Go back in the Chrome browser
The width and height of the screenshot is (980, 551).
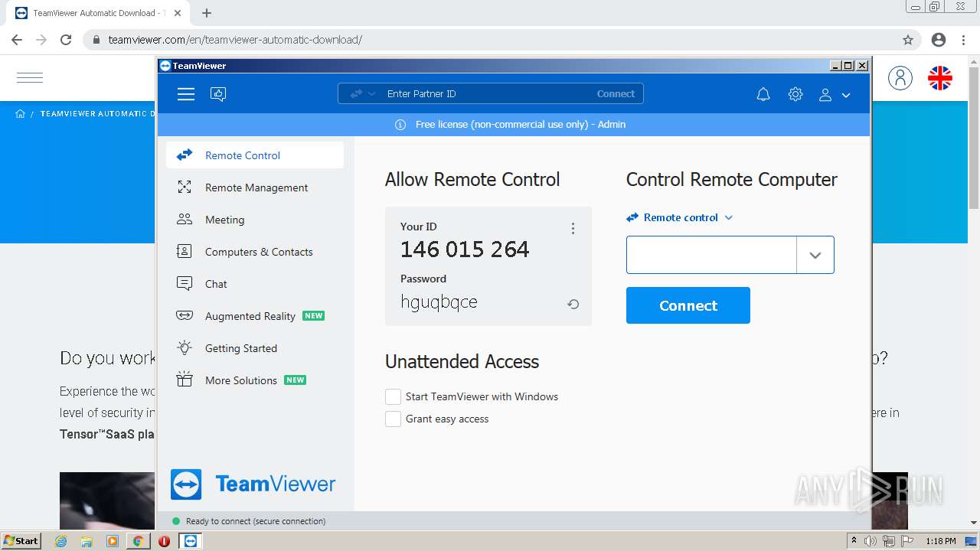point(17,40)
